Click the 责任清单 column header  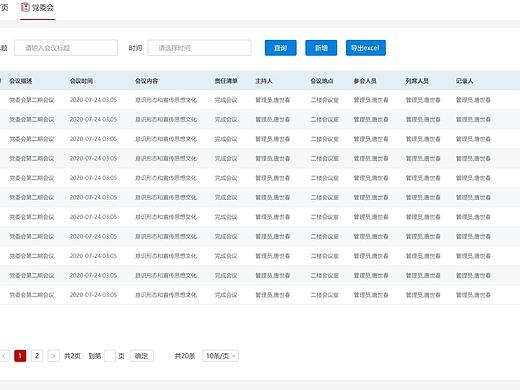pos(226,81)
